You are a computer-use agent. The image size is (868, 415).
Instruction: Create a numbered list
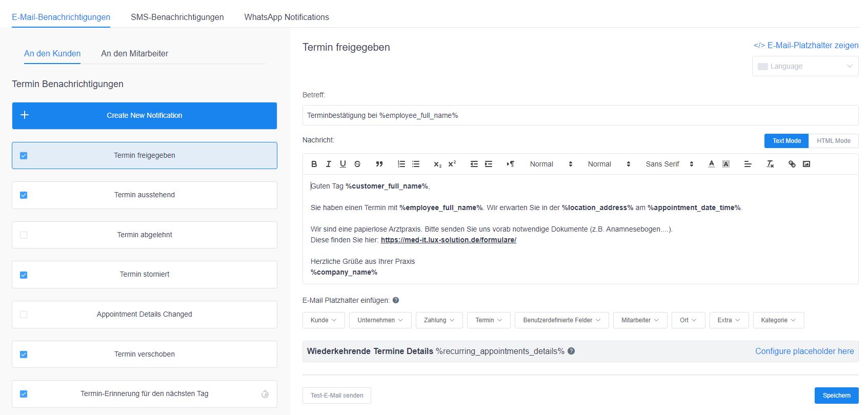point(401,164)
